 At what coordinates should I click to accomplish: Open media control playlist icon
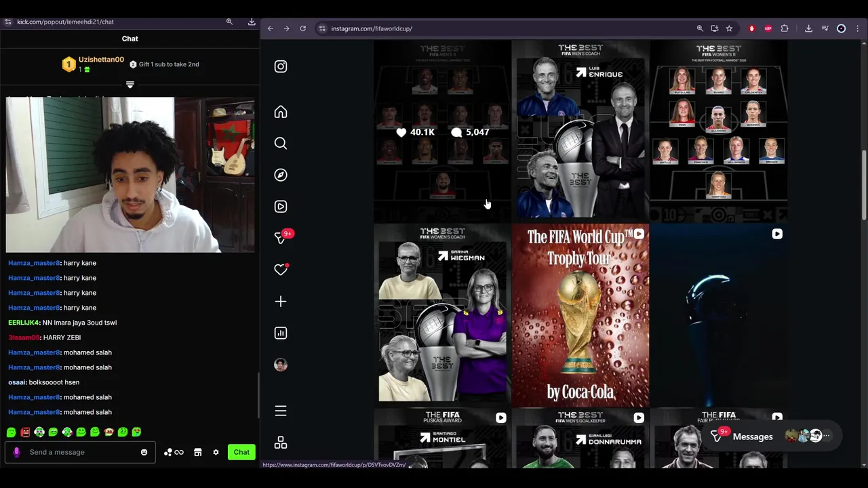point(825,28)
